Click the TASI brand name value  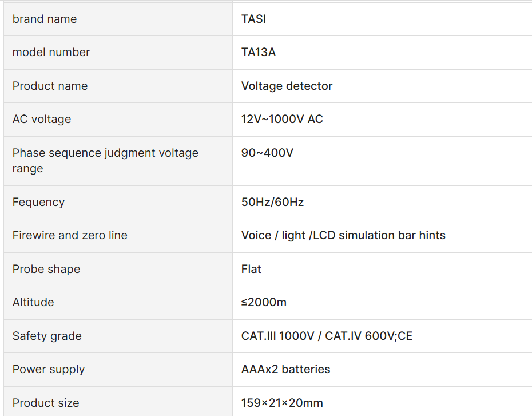(x=253, y=19)
